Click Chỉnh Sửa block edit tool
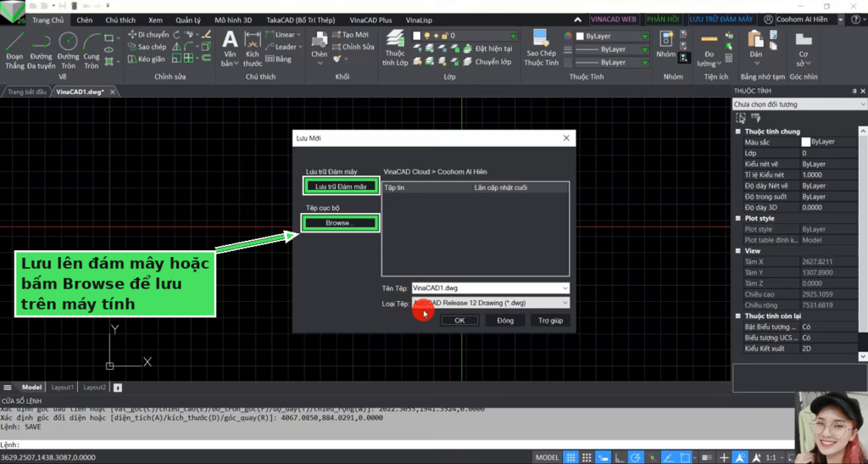The width and height of the screenshot is (868, 464). (353, 47)
